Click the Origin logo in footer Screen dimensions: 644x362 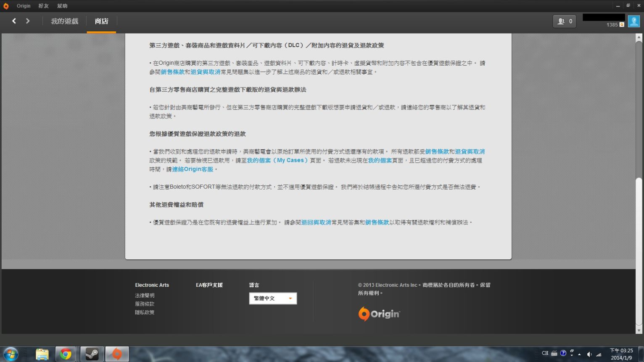pyautogui.click(x=379, y=314)
